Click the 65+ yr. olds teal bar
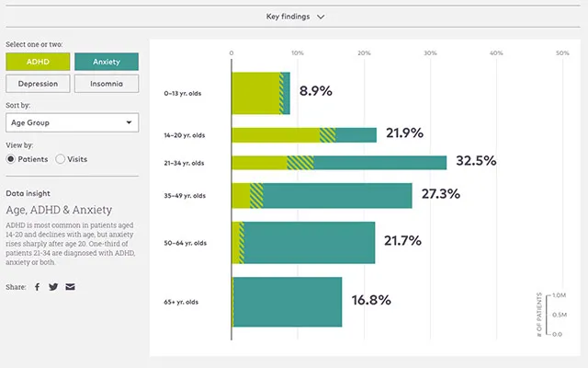 point(288,302)
